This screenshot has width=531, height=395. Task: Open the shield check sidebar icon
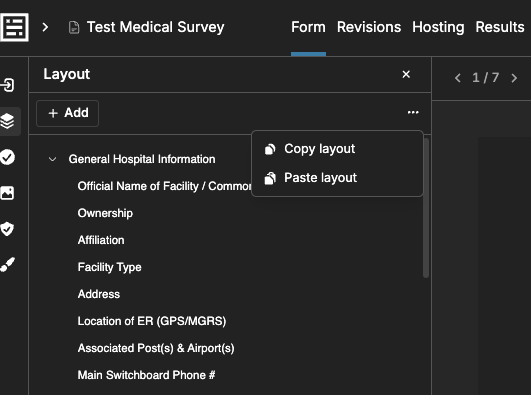7,229
